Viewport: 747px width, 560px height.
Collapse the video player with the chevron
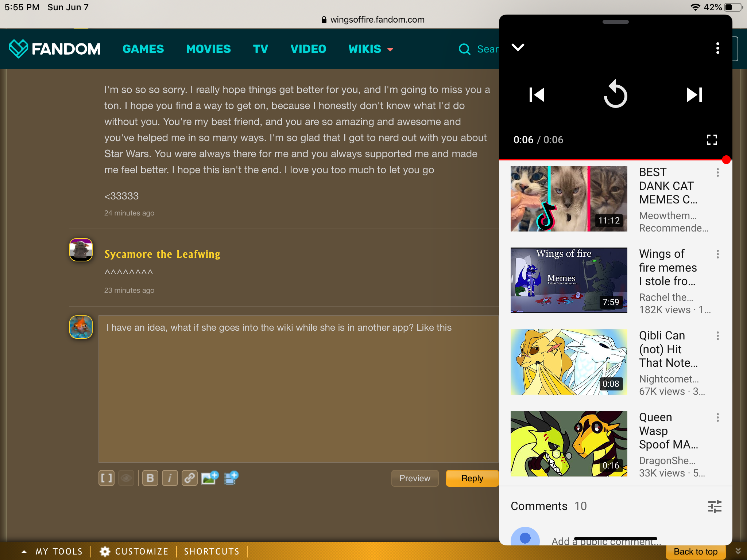click(x=518, y=47)
